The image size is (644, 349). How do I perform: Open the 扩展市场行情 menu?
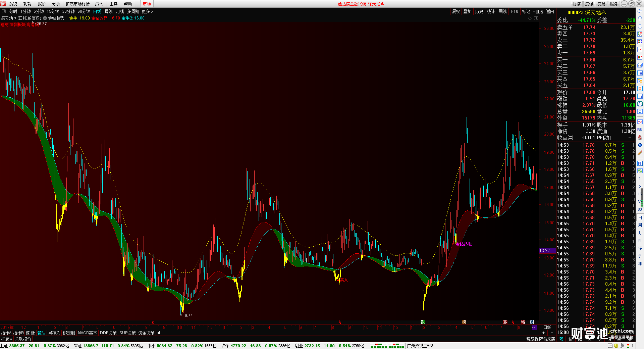78,4
